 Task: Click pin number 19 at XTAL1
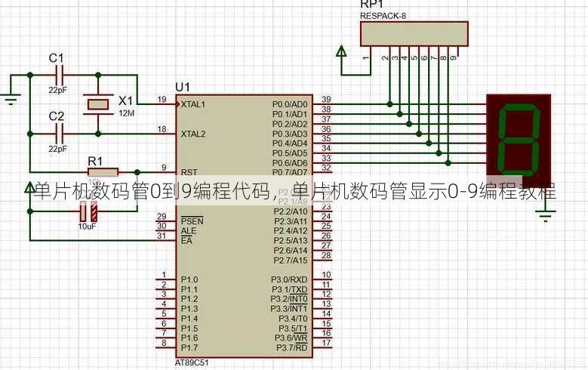point(162,100)
